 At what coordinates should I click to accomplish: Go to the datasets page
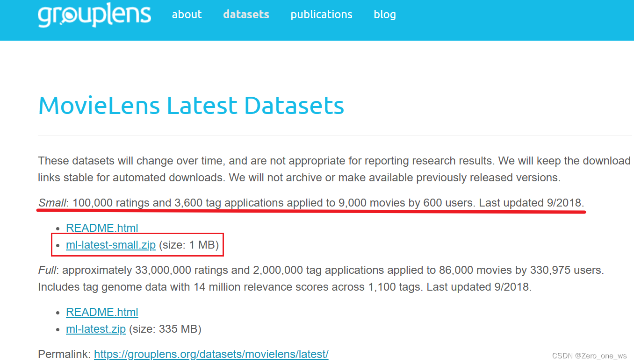coord(246,14)
